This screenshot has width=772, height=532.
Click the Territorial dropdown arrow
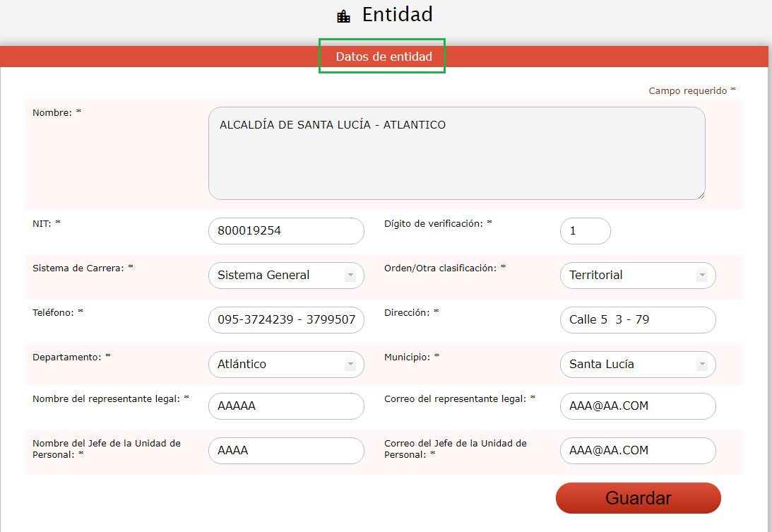coord(702,276)
